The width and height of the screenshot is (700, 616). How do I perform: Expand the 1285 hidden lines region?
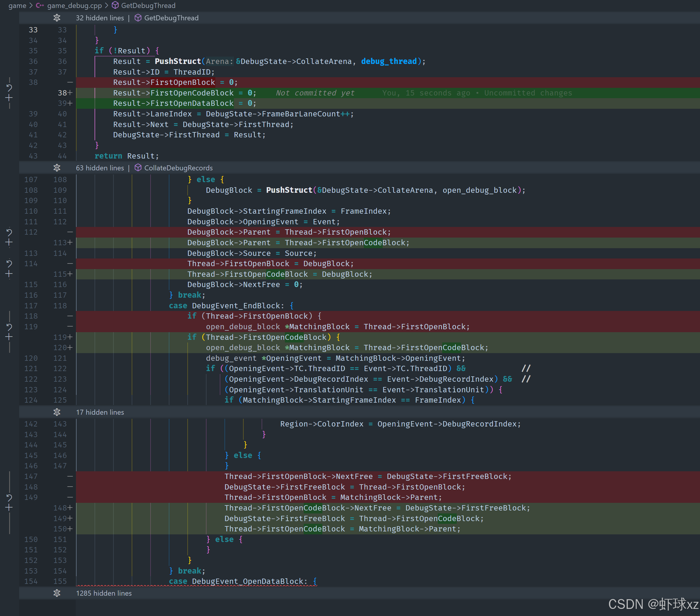(57, 593)
